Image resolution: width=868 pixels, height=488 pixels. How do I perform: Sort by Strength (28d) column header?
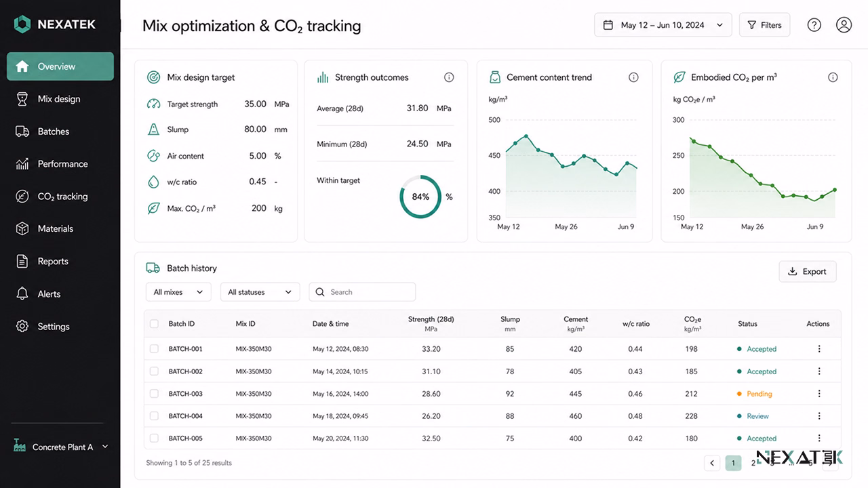click(431, 323)
